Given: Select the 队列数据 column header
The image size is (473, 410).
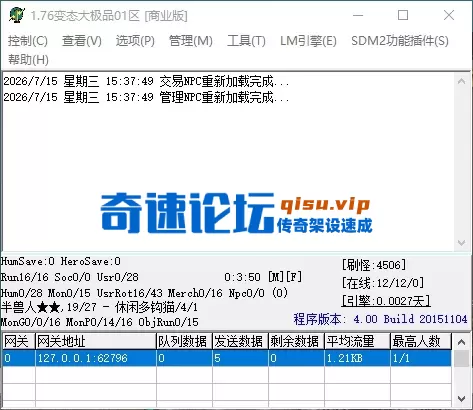Looking at the screenshot, I should tap(184, 341).
